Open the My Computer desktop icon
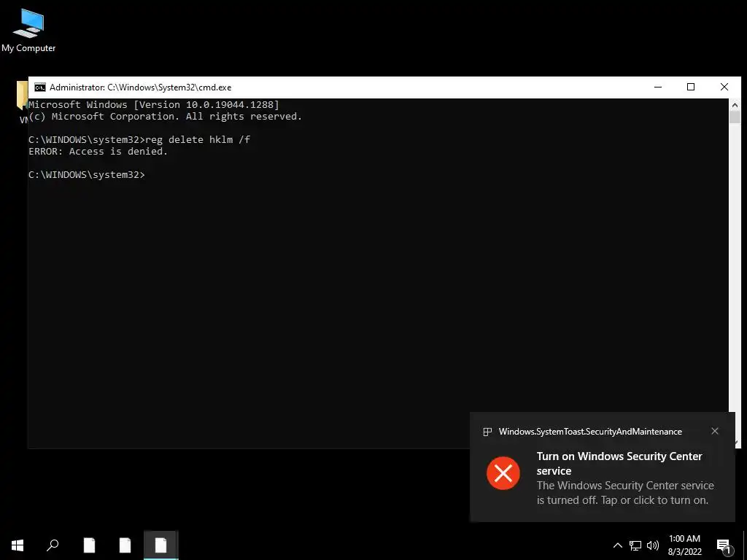The image size is (747, 560). pyautogui.click(x=28, y=31)
